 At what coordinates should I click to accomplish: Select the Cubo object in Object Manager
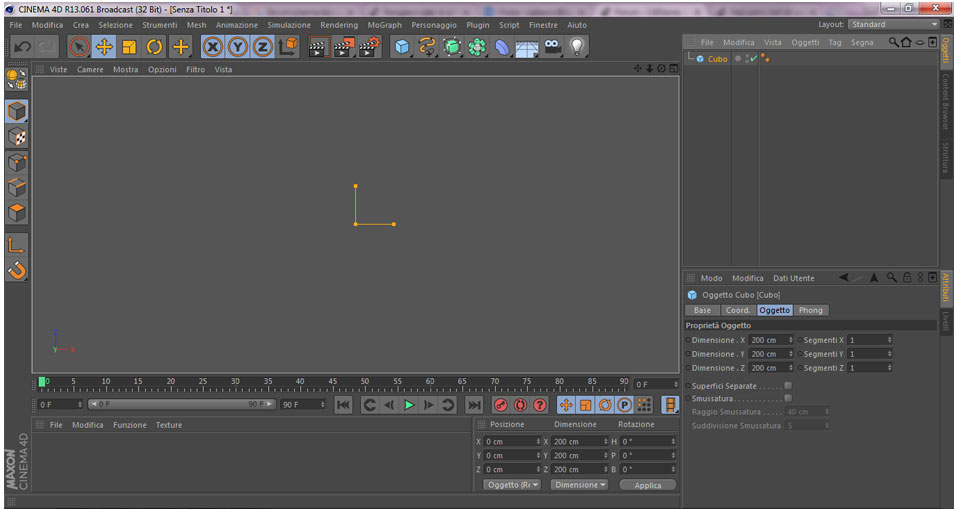[x=717, y=59]
